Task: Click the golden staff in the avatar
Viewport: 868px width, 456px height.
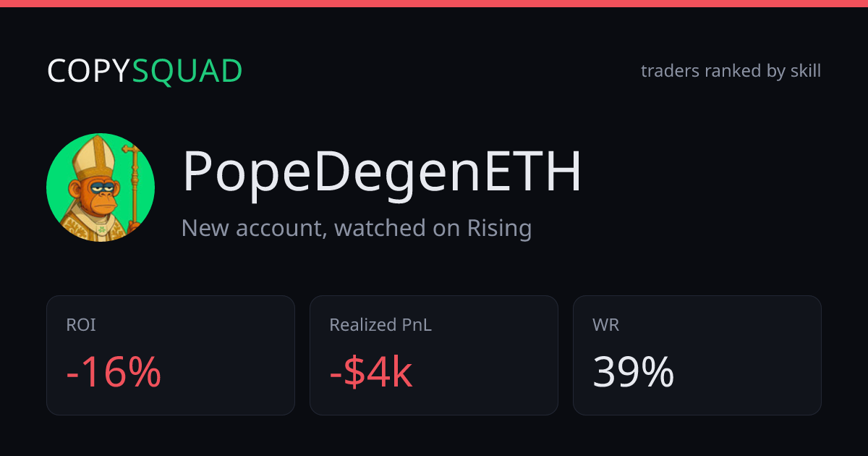Action: [133, 187]
